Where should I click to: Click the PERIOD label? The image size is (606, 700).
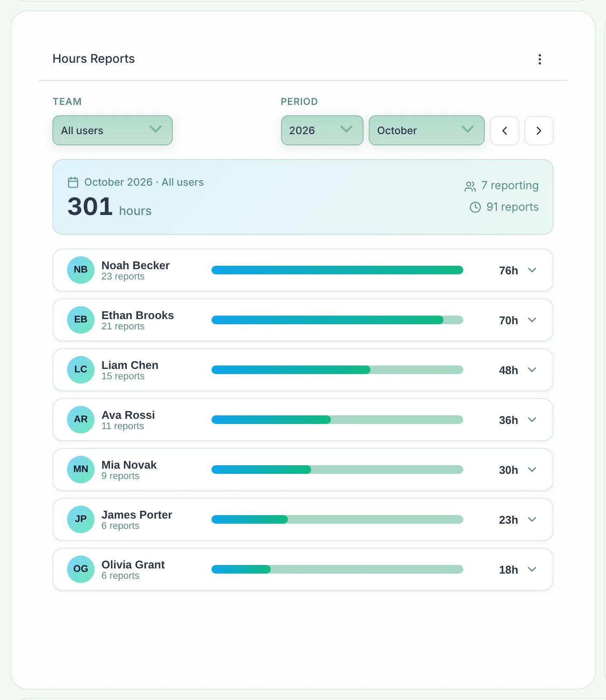(299, 101)
